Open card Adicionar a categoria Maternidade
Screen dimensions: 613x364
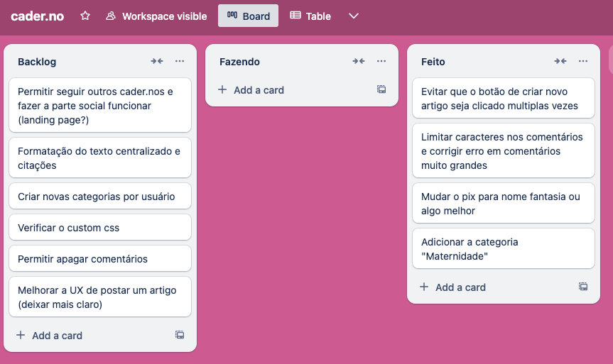pyautogui.click(x=504, y=248)
